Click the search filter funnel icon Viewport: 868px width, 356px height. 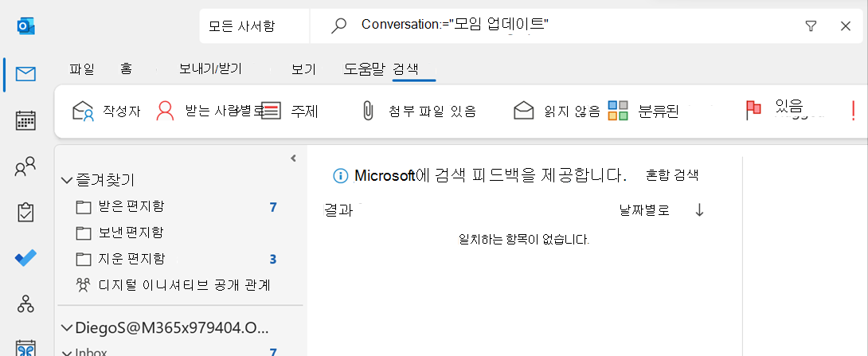tap(811, 25)
